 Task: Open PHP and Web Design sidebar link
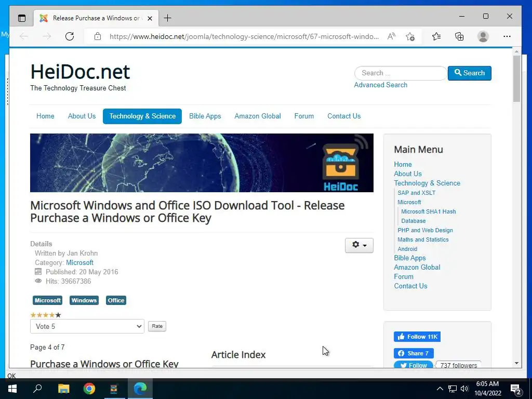(x=425, y=230)
